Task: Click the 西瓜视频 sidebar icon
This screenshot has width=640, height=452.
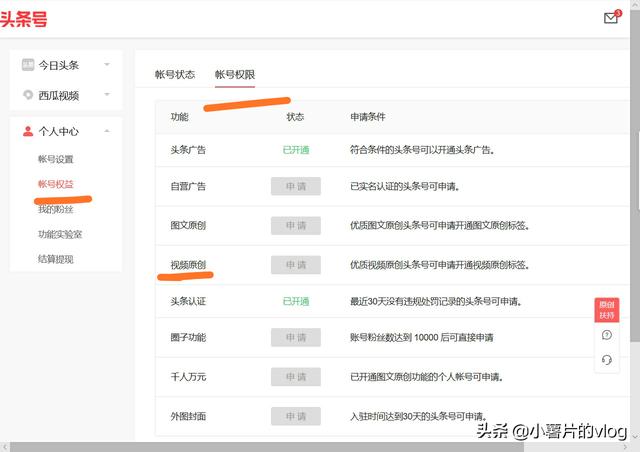Action: pyautogui.click(x=28, y=96)
